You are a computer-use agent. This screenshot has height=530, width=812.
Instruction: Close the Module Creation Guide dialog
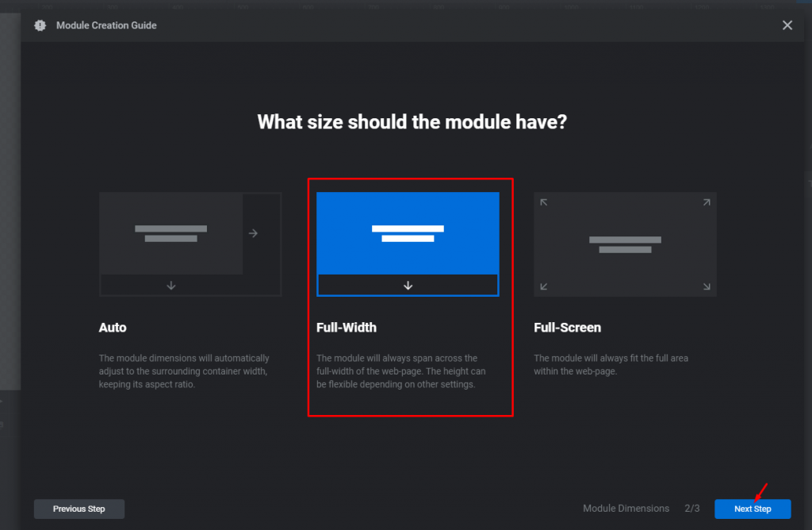pyautogui.click(x=787, y=25)
